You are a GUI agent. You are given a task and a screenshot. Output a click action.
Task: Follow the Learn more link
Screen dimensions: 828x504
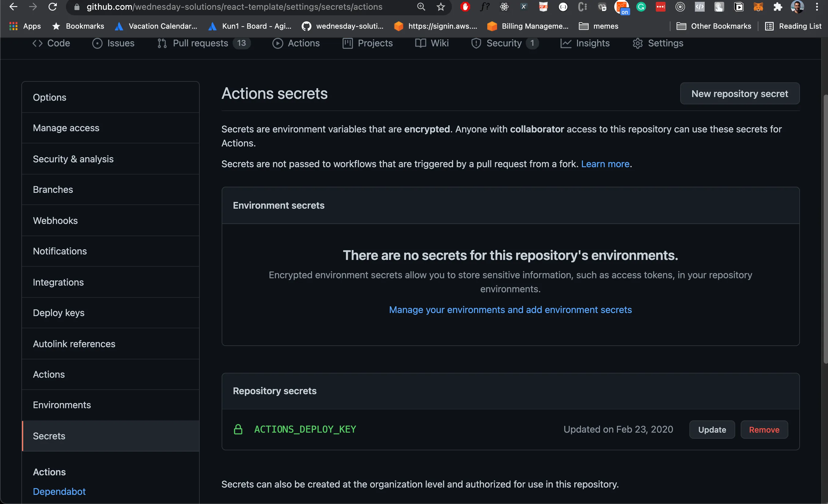(x=605, y=164)
